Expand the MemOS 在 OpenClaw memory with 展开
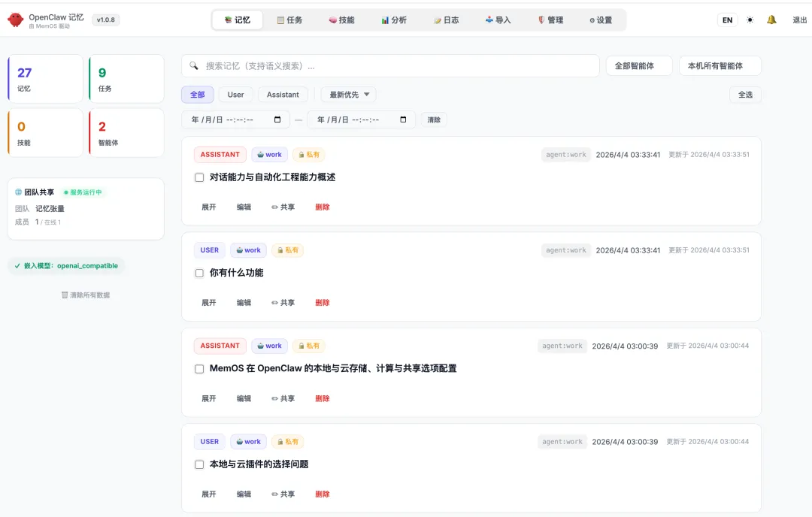The width and height of the screenshot is (812, 517). click(x=209, y=398)
